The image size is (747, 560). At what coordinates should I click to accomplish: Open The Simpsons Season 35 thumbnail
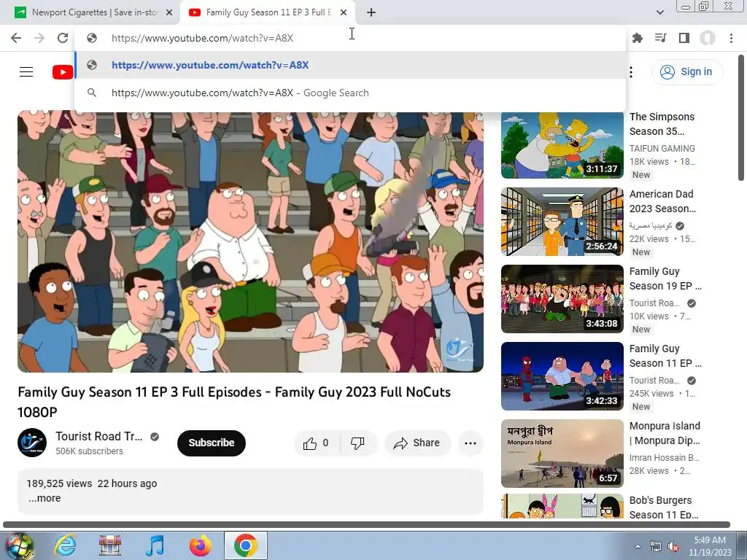coord(562,145)
